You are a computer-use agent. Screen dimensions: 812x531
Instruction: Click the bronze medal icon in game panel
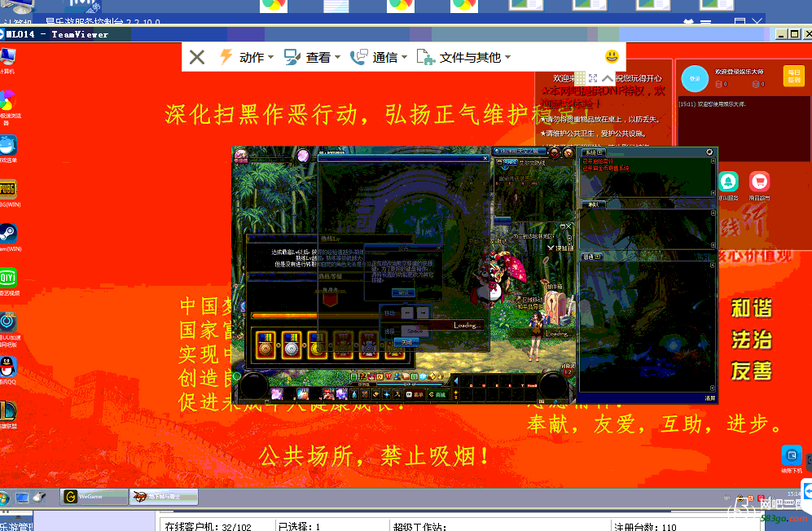tap(266, 344)
